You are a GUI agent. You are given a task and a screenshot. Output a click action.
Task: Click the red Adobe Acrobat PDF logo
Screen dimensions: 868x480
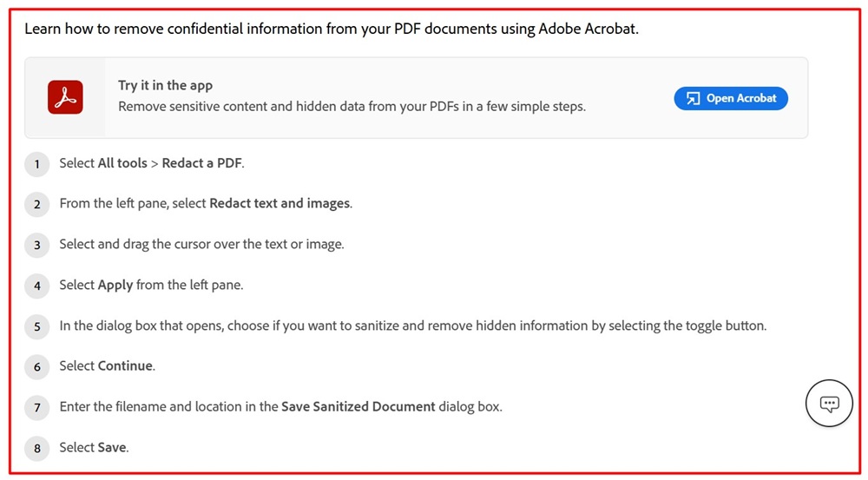[x=65, y=97]
